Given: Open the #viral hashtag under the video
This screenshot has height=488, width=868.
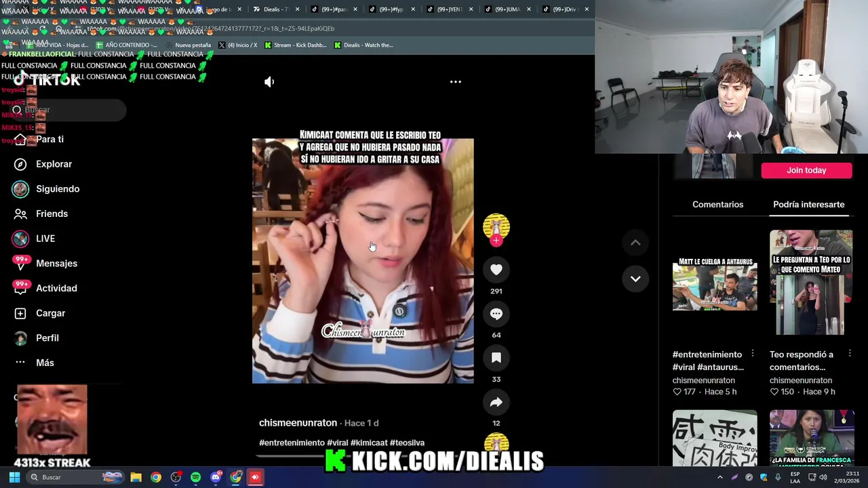Looking at the screenshot, I should (x=337, y=443).
